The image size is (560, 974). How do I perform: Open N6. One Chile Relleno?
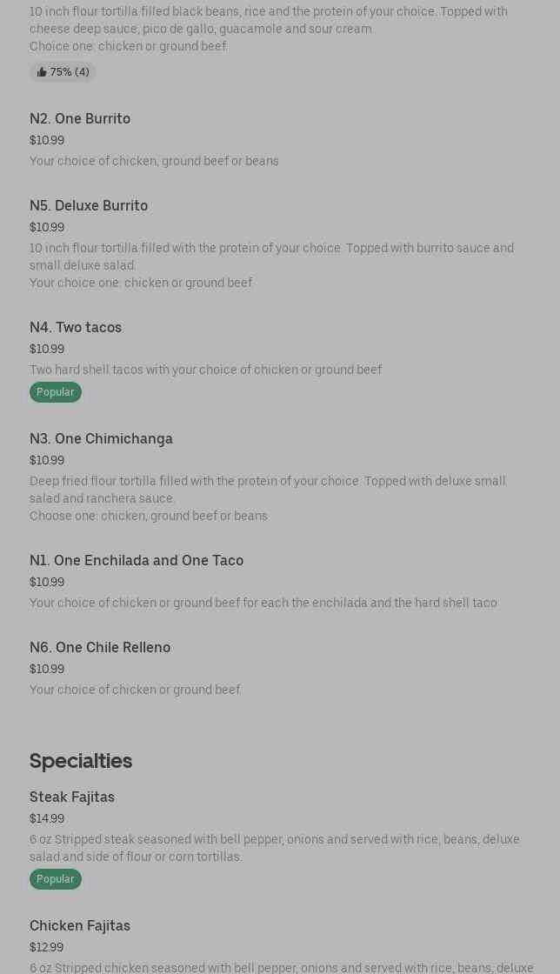100,647
